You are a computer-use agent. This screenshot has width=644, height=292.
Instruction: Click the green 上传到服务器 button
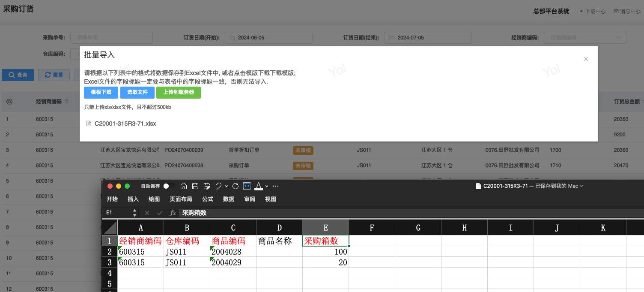click(x=179, y=92)
